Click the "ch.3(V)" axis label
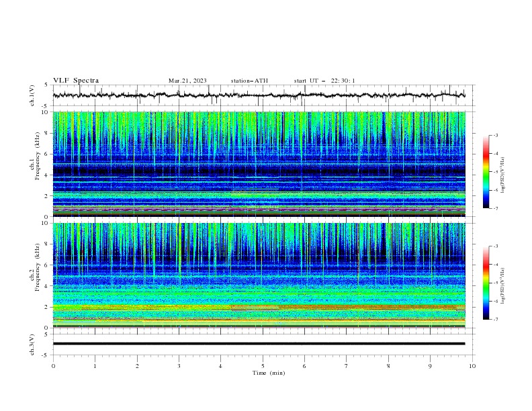 [x=32, y=345]
